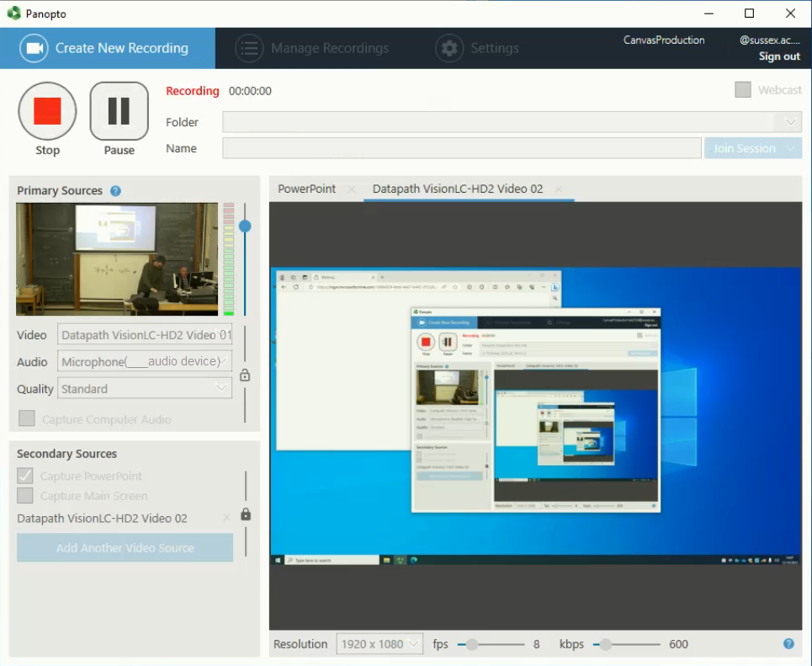The height and width of the screenshot is (666, 812).
Task: Click the audio level meter
Action: [x=228, y=259]
